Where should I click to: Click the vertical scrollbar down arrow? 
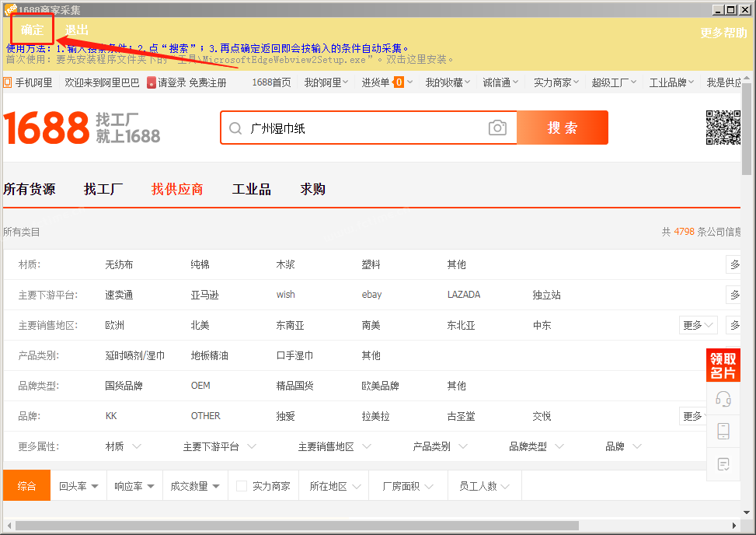pos(747,512)
